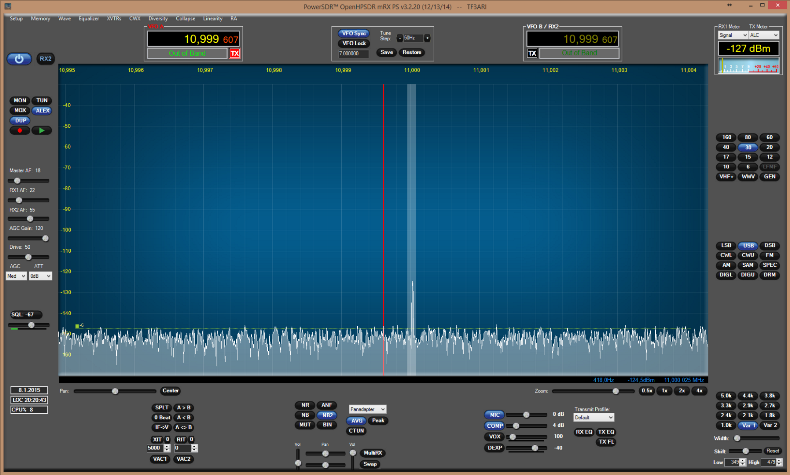The height and width of the screenshot is (475, 790).
Task: Click the blue radio power button
Action: [19, 59]
